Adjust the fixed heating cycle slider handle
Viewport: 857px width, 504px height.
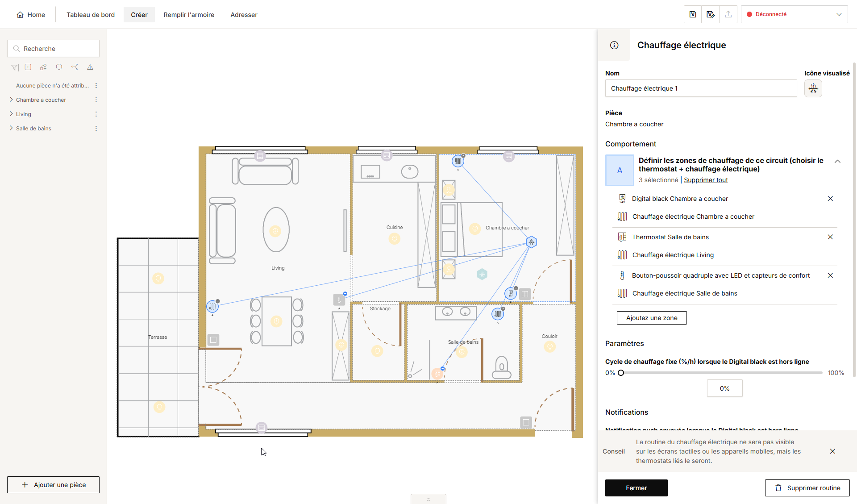(621, 373)
